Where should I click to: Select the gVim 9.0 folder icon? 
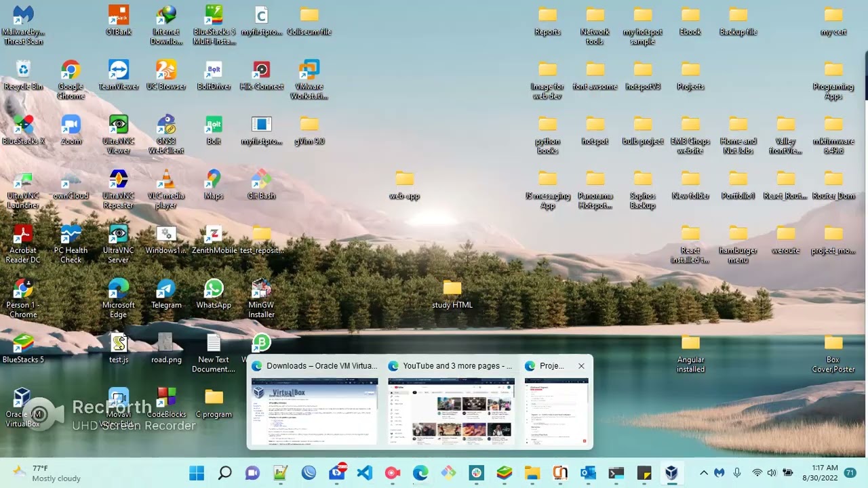(x=309, y=130)
